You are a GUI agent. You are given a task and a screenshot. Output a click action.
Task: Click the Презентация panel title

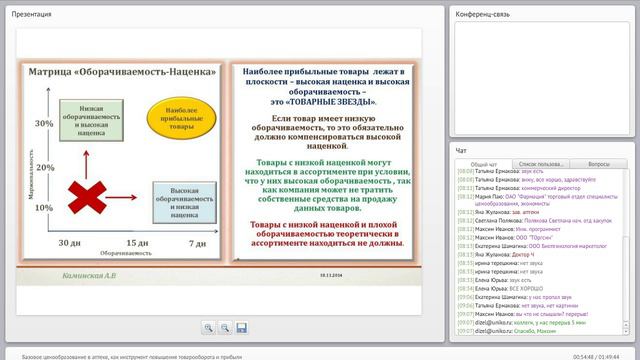click(x=31, y=14)
